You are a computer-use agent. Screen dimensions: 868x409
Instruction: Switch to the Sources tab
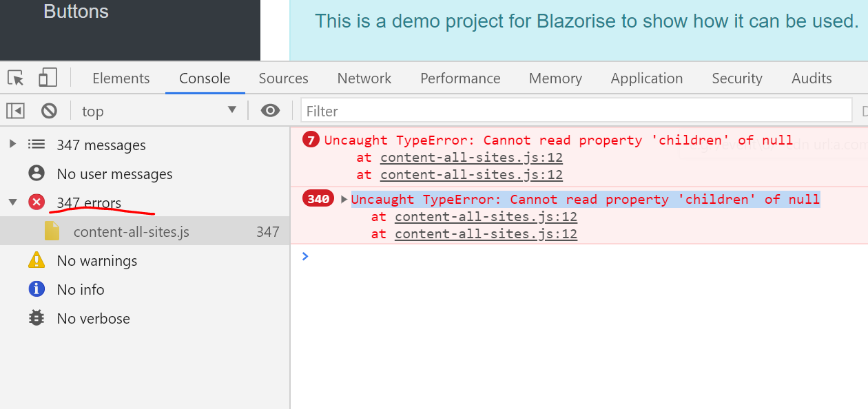pos(283,78)
